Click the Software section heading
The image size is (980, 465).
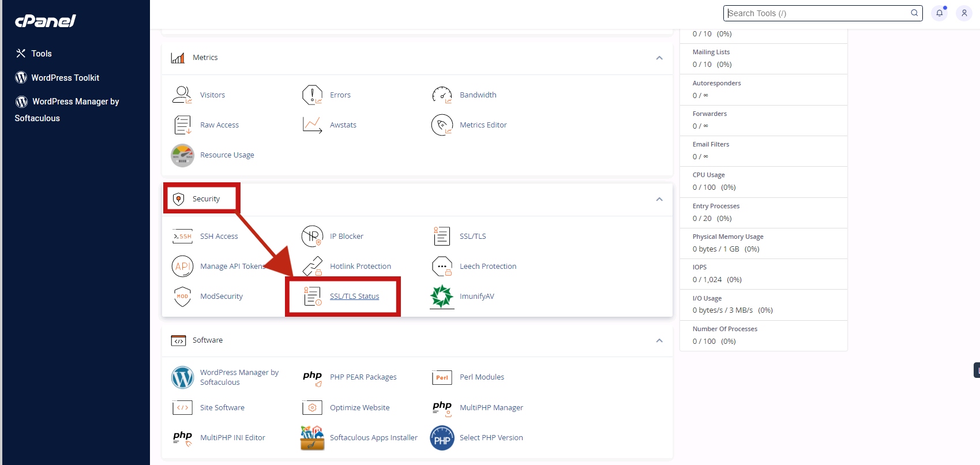(x=208, y=340)
